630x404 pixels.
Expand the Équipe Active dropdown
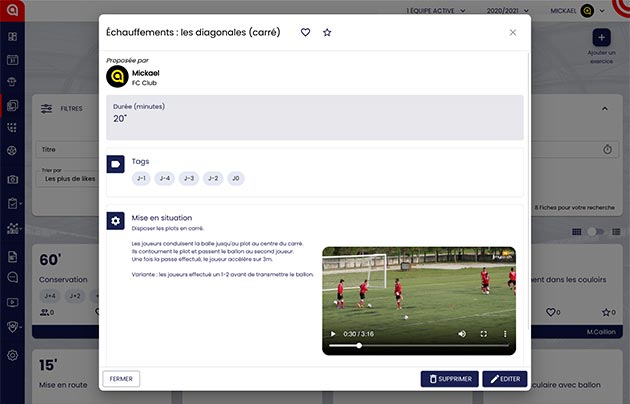pos(436,10)
